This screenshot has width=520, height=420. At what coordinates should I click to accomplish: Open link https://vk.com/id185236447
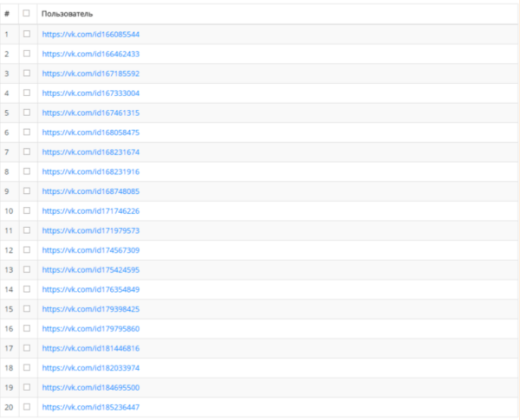pyautogui.click(x=90, y=407)
